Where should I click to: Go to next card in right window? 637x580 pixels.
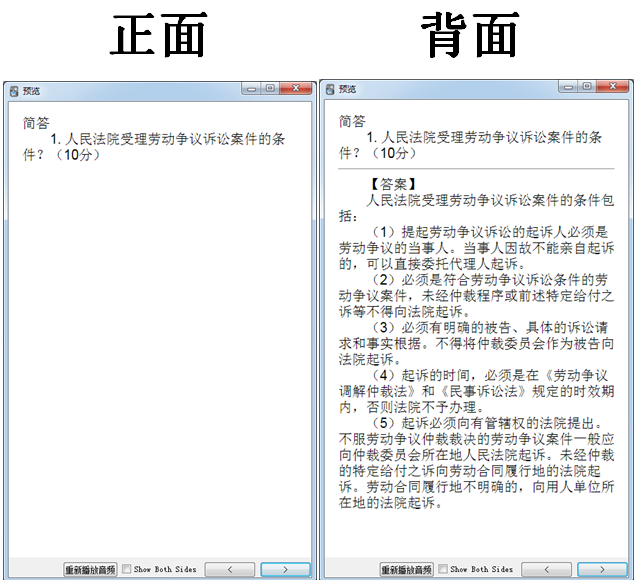click(602, 569)
